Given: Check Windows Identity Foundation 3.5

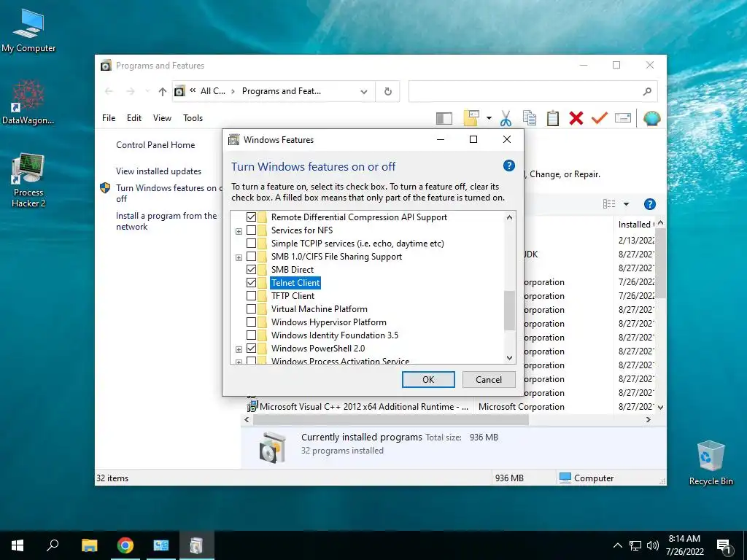Looking at the screenshot, I should [251, 335].
